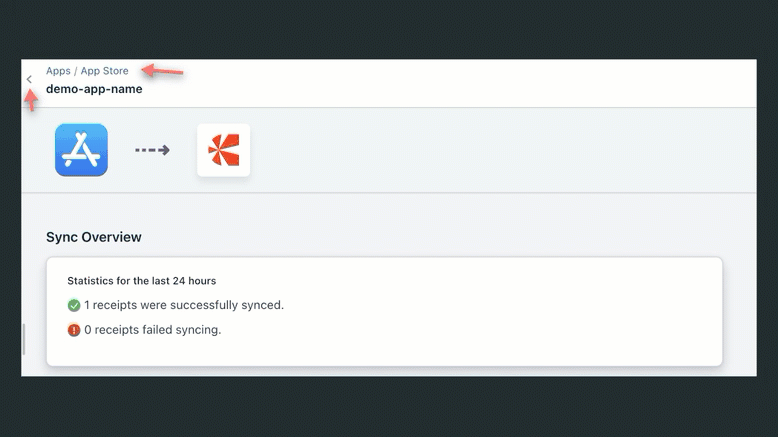Image resolution: width=778 pixels, height=437 pixels.
Task: Click "0 receipts failed syncing" text
Action: pyautogui.click(x=152, y=329)
